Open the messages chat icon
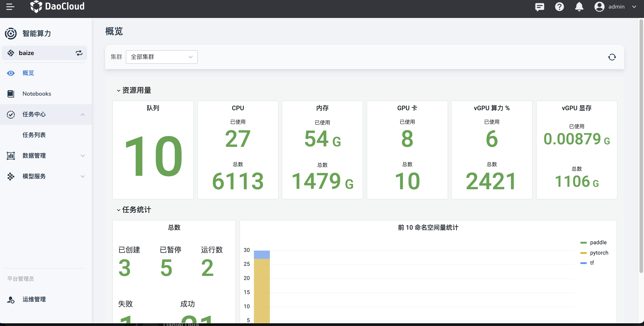The image size is (644, 326). coord(540,7)
